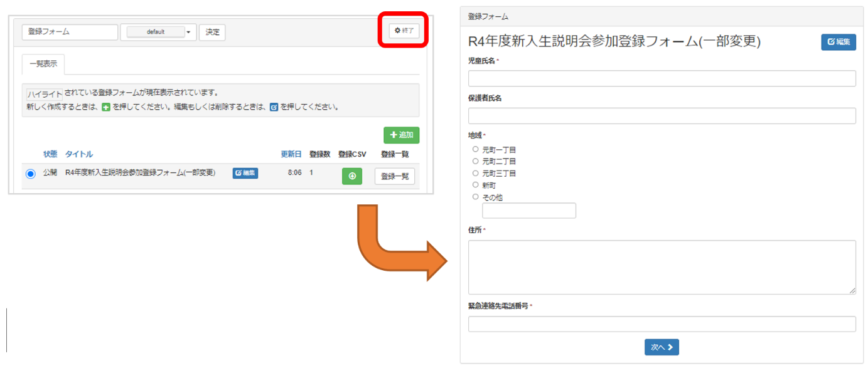This screenshot has height=368, width=868.
Task: Click the 次へ arrow button
Action: click(x=661, y=347)
